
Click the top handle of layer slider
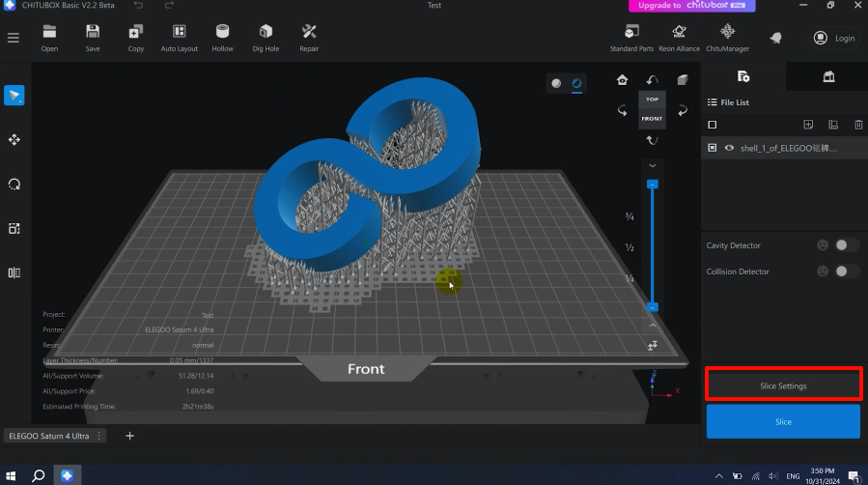tap(653, 184)
